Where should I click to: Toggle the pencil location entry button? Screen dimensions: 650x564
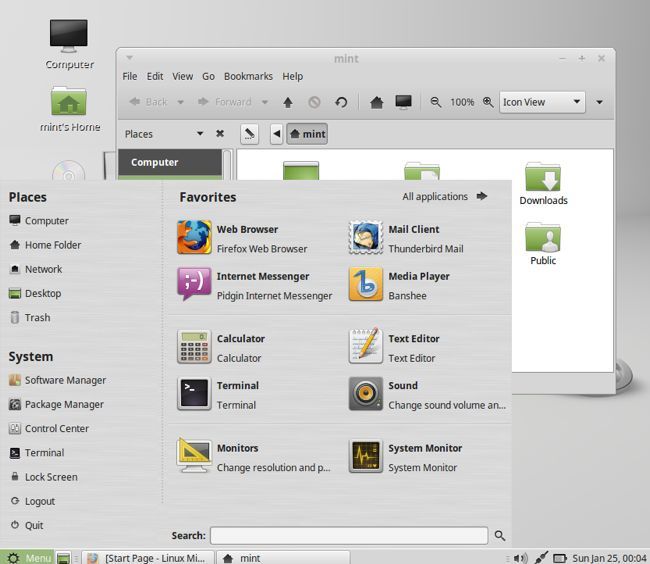click(250, 134)
